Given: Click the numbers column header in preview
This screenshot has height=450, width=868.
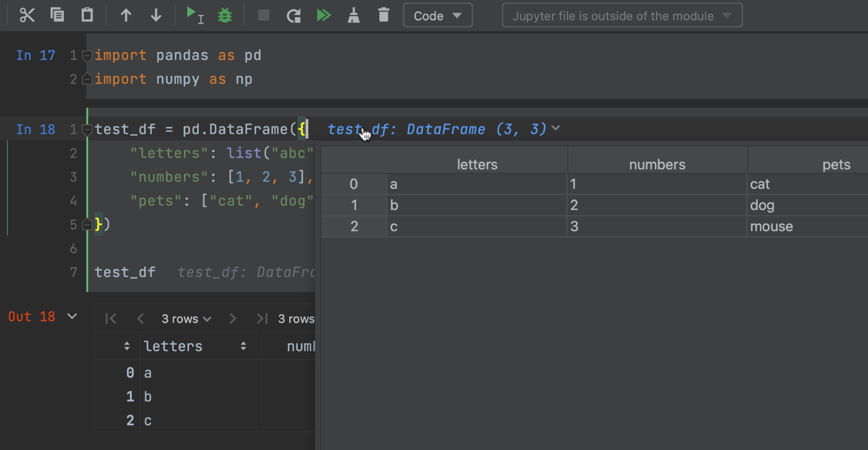Looking at the screenshot, I should tap(657, 164).
